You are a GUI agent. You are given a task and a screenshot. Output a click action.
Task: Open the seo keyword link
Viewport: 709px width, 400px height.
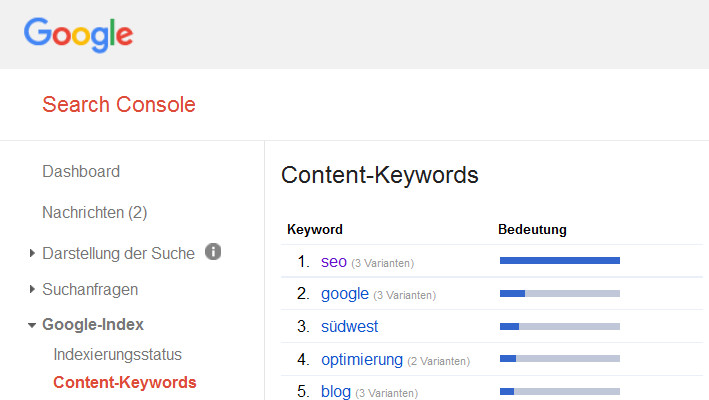tap(333, 262)
